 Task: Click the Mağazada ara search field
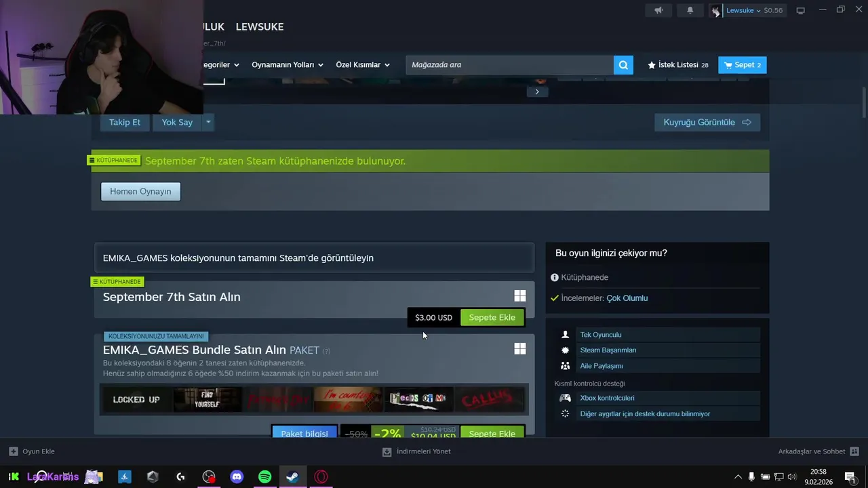tap(510, 65)
